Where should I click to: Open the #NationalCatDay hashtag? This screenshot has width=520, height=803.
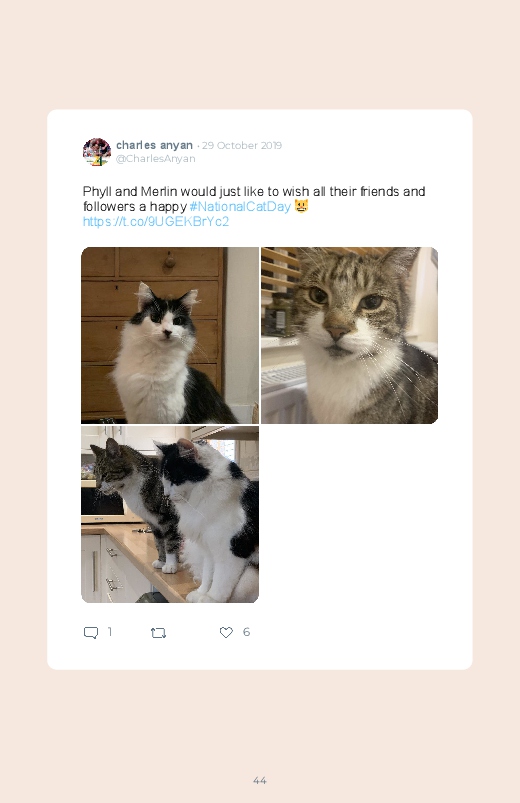pyautogui.click(x=240, y=206)
